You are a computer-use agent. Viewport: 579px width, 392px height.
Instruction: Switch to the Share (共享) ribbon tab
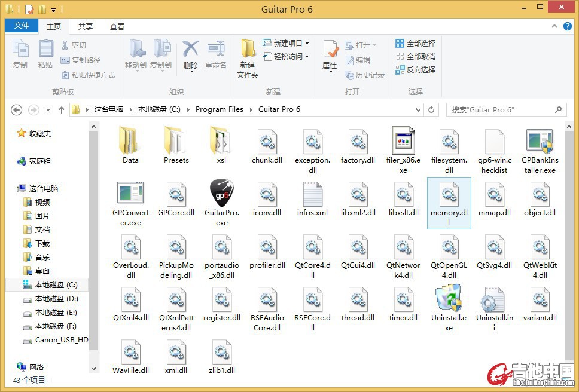tap(86, 26)
